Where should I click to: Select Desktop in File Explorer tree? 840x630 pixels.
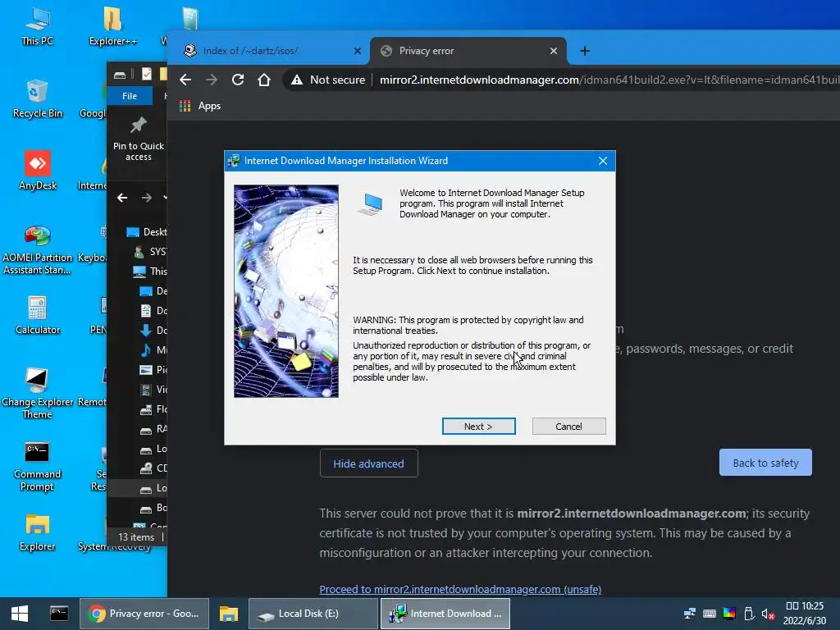[x=147, y=232]
